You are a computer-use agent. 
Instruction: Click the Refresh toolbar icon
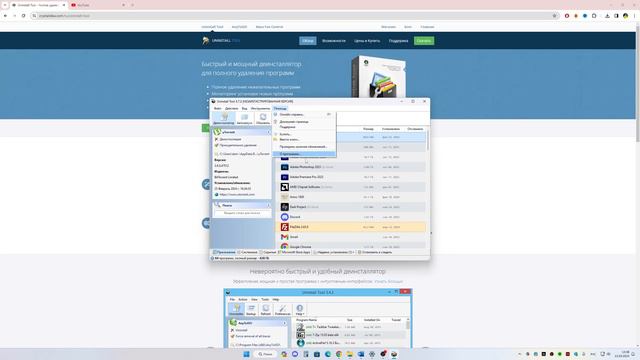pos(263,118)
